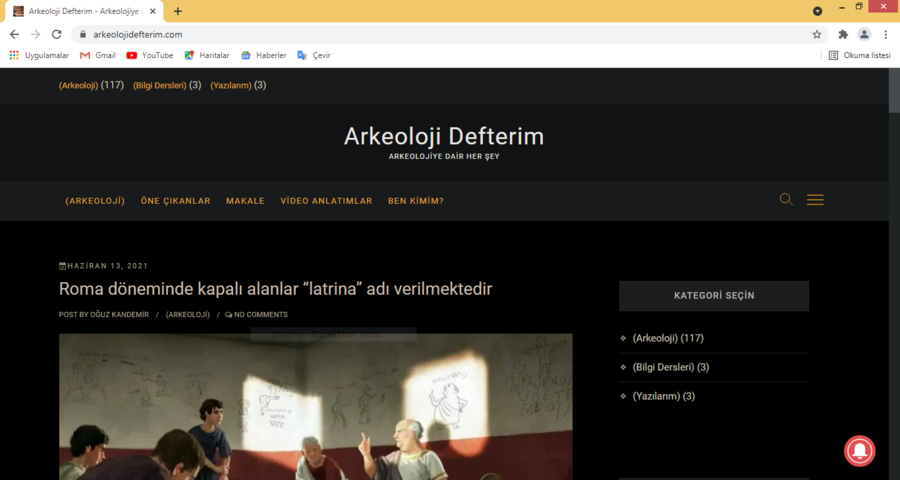Open a new tab with the plus button
Viewport: 900px width, 480px height.
tap(178, 11)
